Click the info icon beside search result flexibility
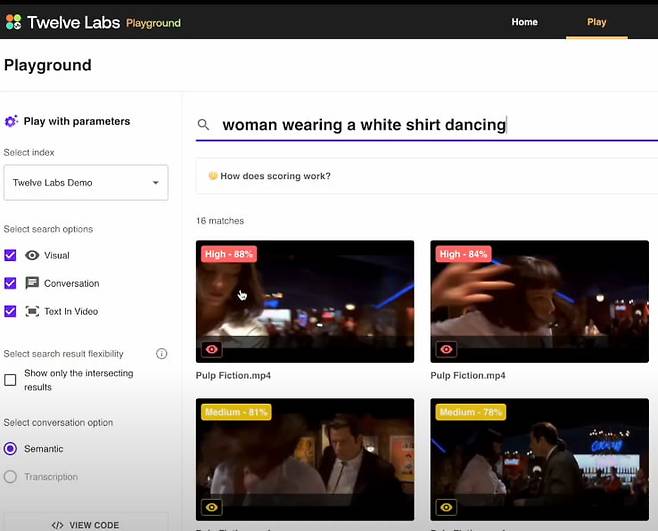 click(161, 354)
